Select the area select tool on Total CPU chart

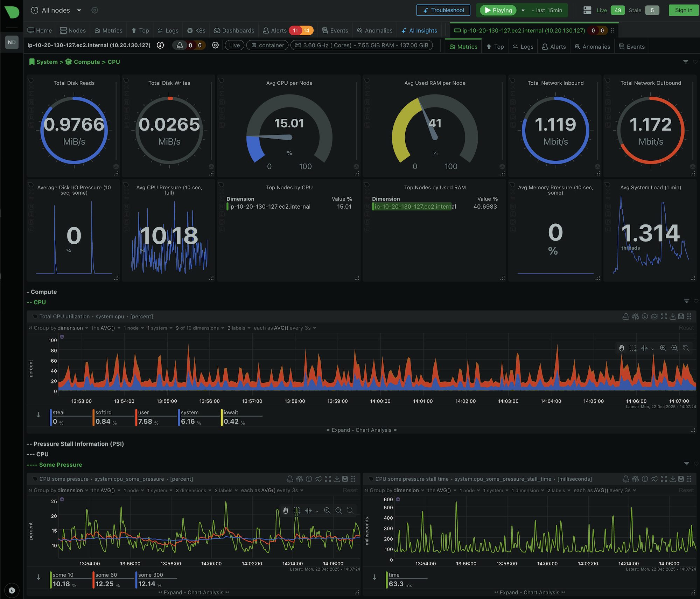point(632,348)
